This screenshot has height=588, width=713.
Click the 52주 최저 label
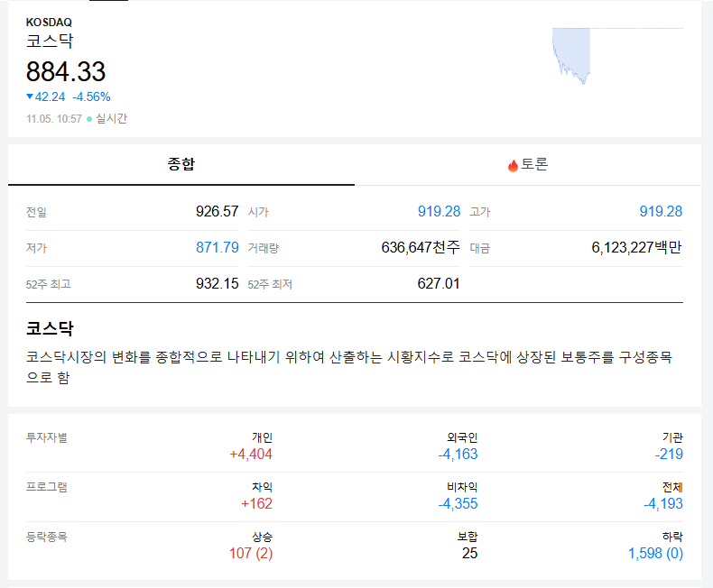coord(270,284)
